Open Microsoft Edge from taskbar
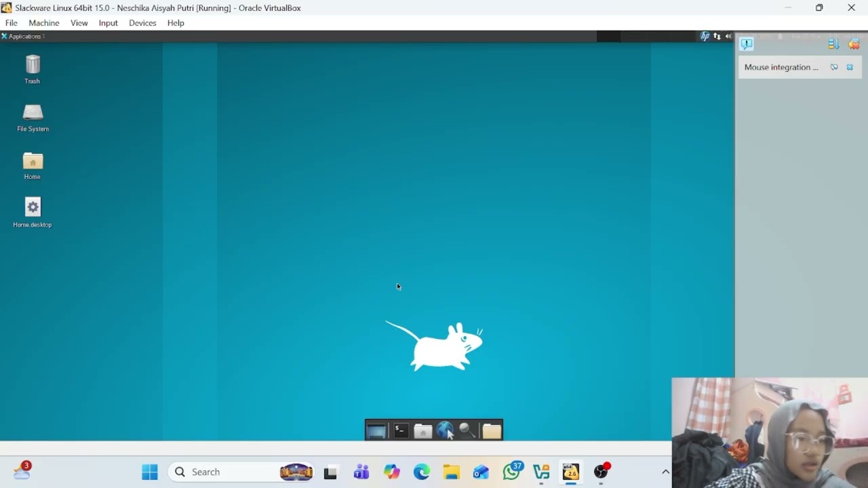868x488 pixels. (422, 472)
